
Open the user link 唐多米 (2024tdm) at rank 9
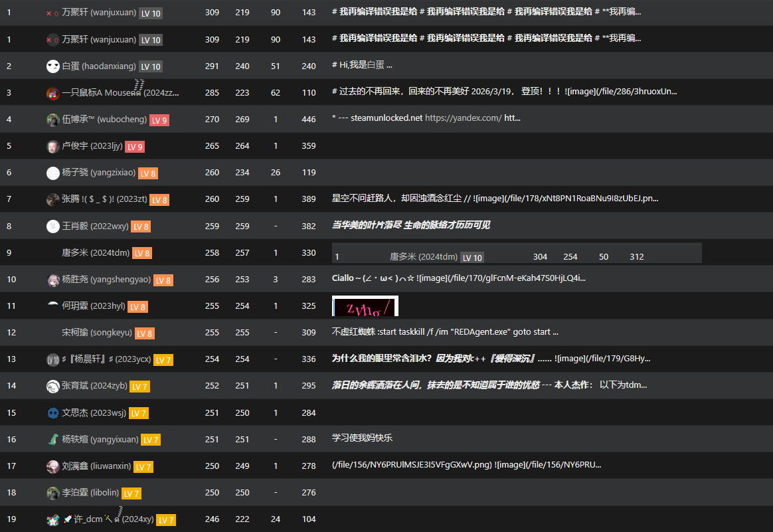pyautogui.click(x=96, y=252)
